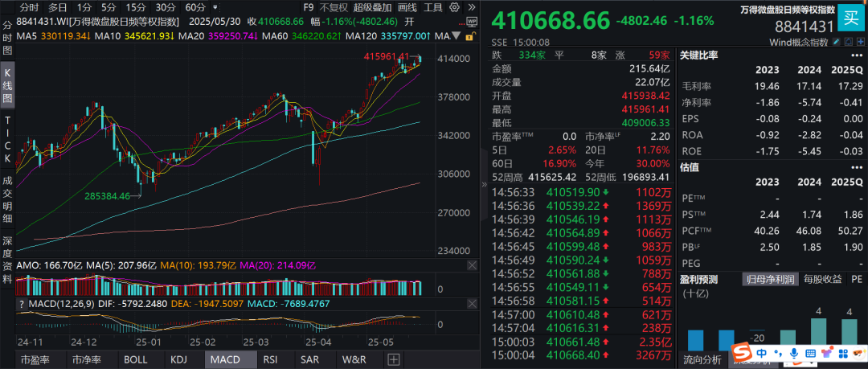
Task: Select 60分 minute period
Action: point(194,8)
